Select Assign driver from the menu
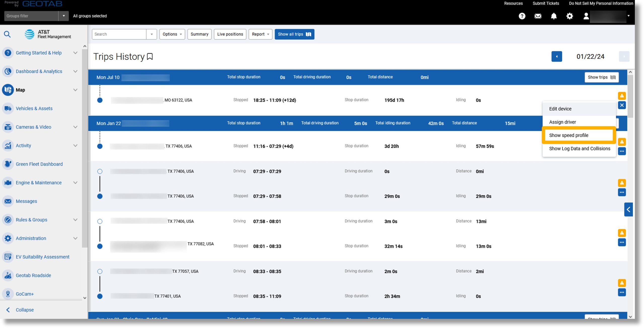Image resolution: width=644 pixels, height=328 pixels. tap(579, 122)
